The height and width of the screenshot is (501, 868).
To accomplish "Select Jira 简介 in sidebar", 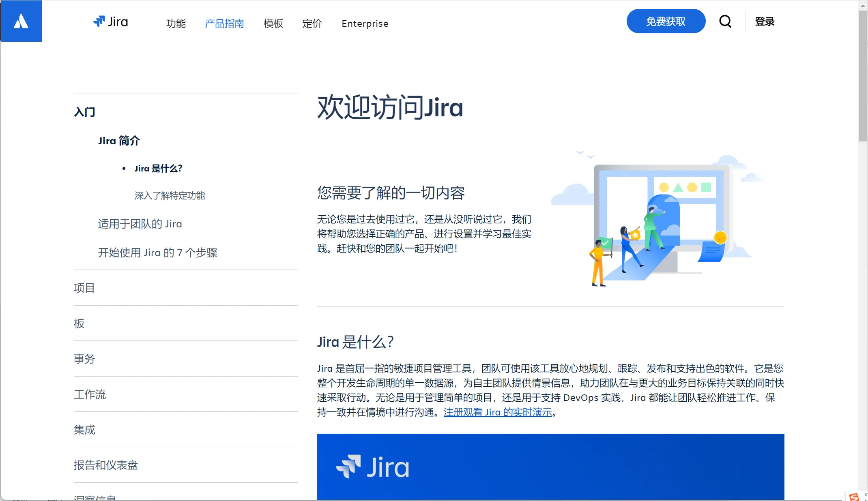I will [119, 141].
